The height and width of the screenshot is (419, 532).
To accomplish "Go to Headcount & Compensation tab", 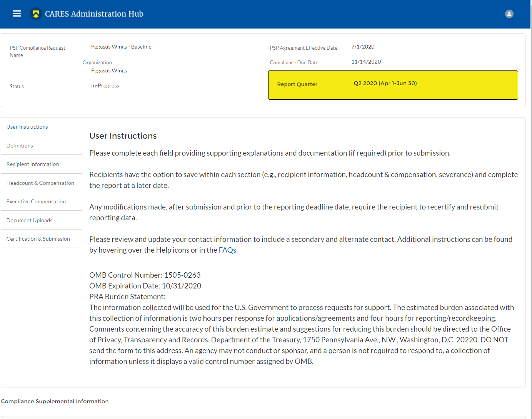I will 40,183.
